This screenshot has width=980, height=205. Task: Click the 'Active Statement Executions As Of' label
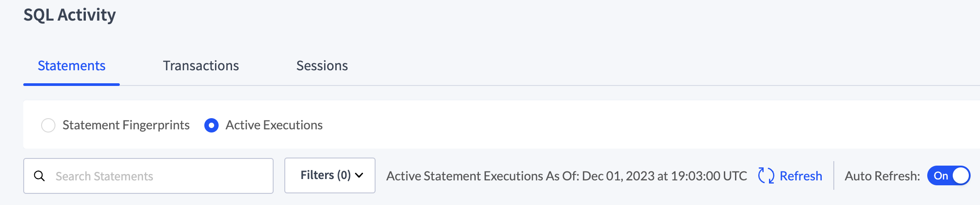[x=483, y=176]
